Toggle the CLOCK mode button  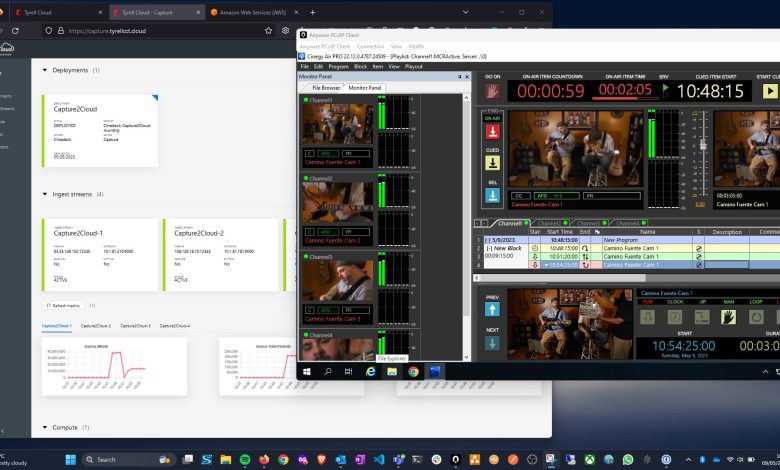point(675,316)
